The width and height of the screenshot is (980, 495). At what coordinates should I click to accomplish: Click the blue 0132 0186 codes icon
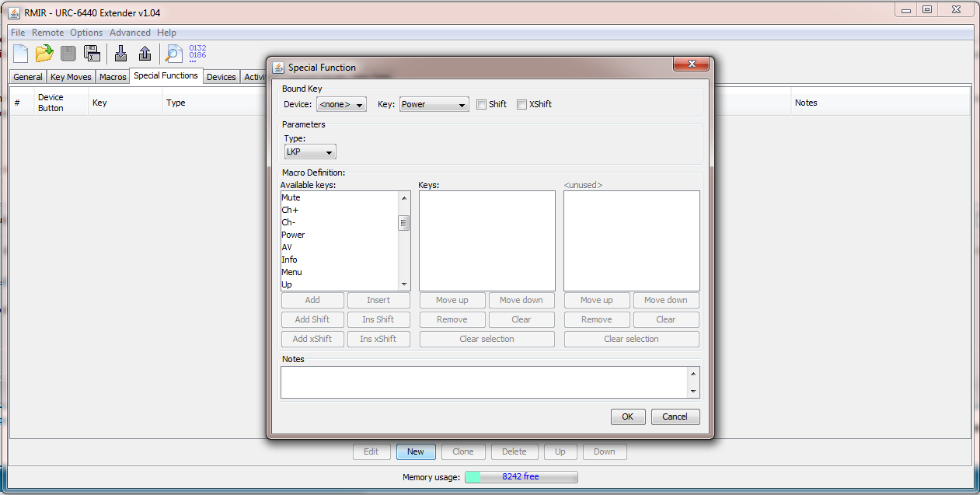coord(197,53)
